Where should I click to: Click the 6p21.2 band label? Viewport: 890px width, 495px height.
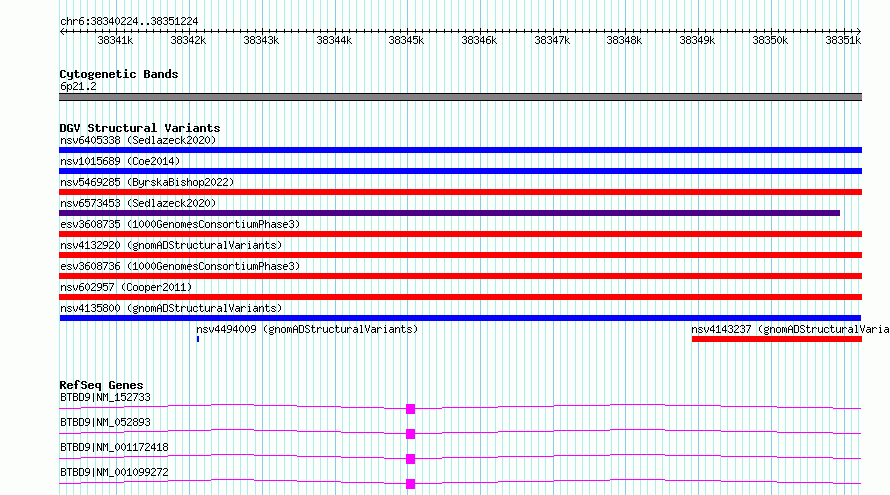pyautogui.click(x=78, y=86)
